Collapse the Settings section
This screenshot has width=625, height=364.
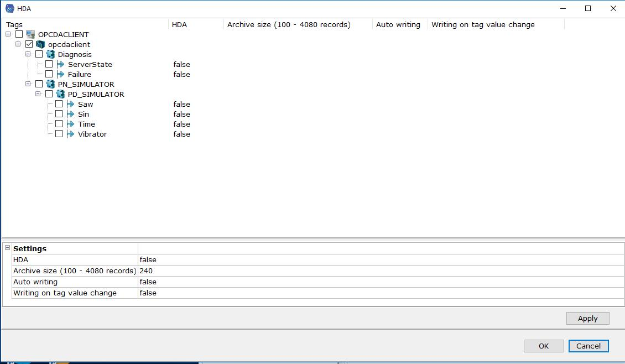click(7, 248)
